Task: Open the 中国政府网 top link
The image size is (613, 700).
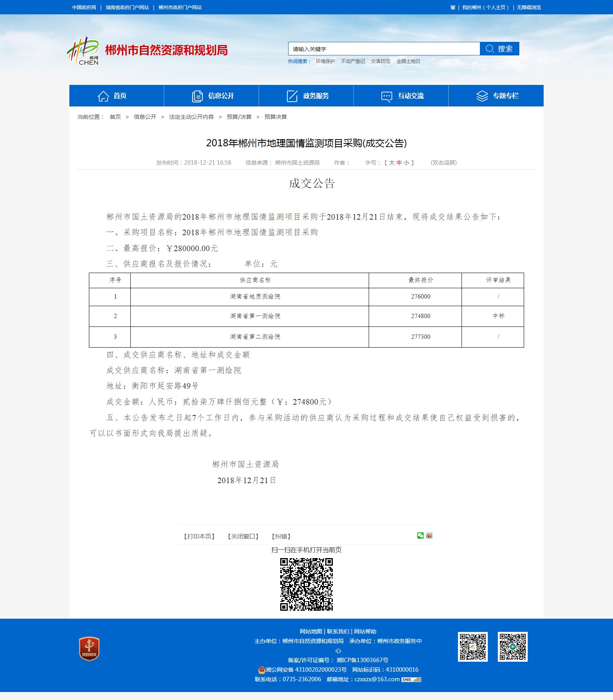Action: coord(84,8)
